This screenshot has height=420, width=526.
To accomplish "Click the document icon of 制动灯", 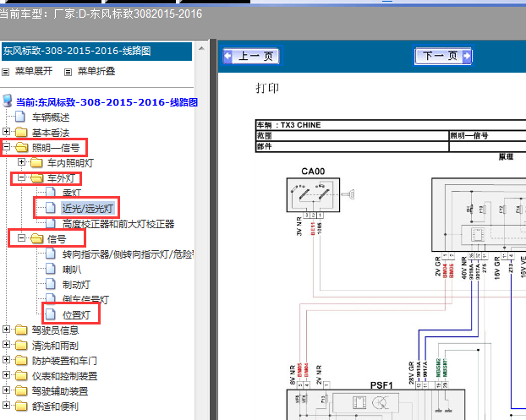I will point(51,284).
